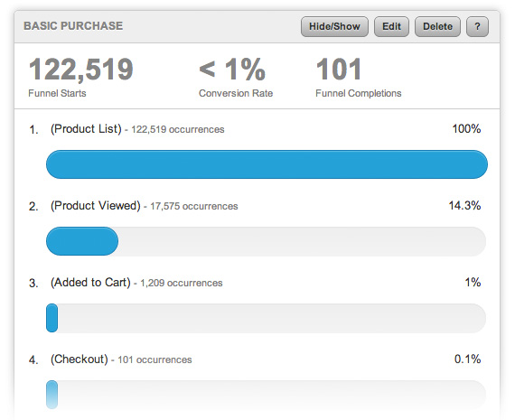Click the Checkout bar fill
The width and height of the screenshot is (515, 420).
[x=51, y=395]
